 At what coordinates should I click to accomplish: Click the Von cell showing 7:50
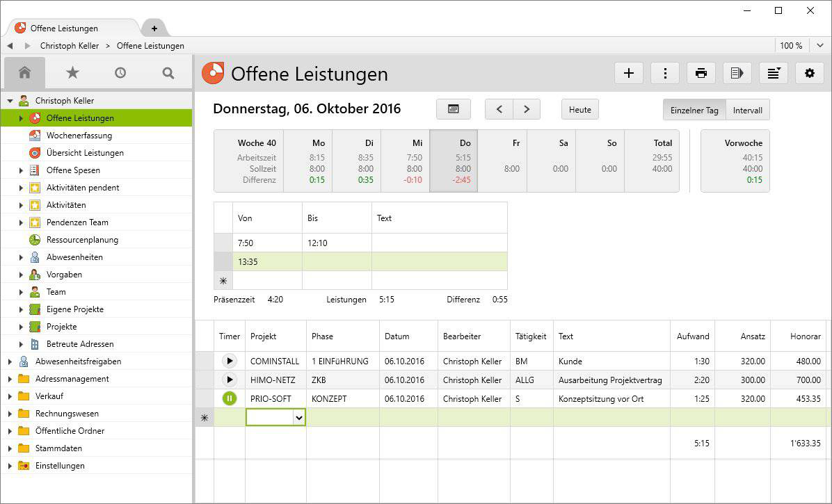(x=267, y=243)
